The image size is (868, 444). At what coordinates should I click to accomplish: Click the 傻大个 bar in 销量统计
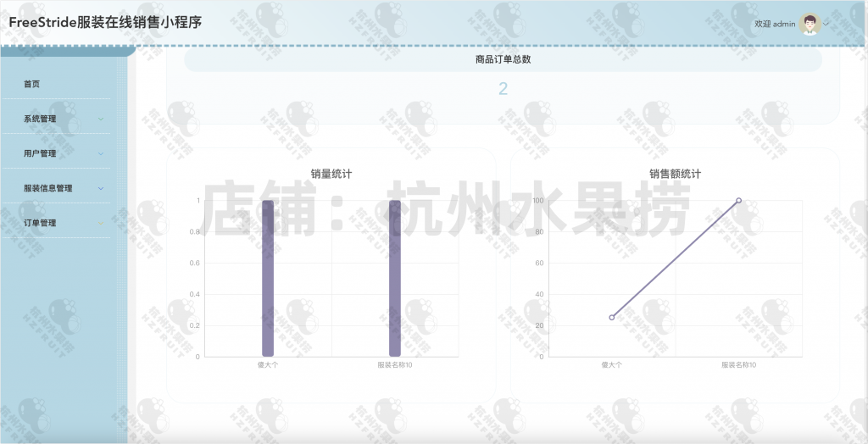268,279
